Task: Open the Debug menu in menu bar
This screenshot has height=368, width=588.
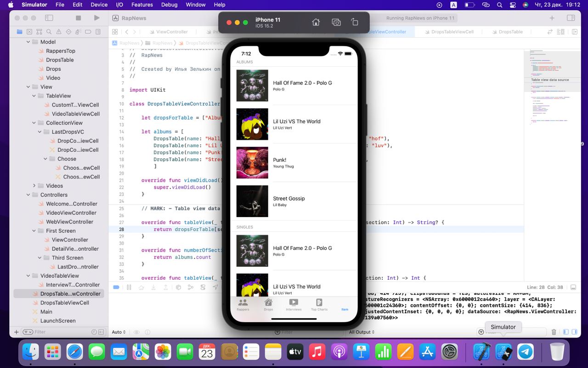Action: click(169, 5)
